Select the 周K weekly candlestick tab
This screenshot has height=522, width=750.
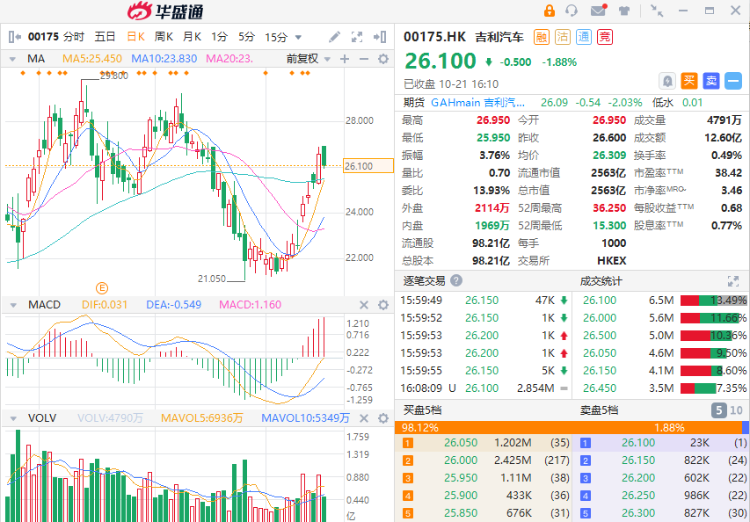click(164, 37)
